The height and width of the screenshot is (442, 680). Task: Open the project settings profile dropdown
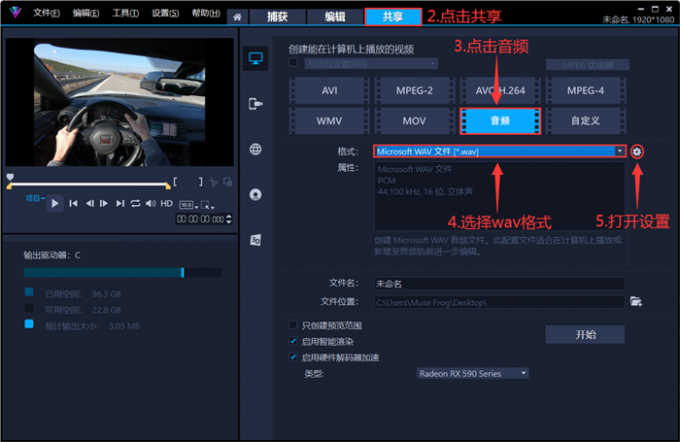tap(371, 64)
